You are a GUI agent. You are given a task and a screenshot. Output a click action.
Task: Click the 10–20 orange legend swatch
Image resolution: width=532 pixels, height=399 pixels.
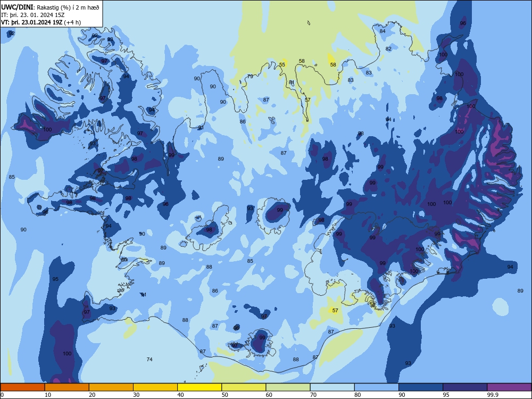pyautogui.click(x=67, y=387)
